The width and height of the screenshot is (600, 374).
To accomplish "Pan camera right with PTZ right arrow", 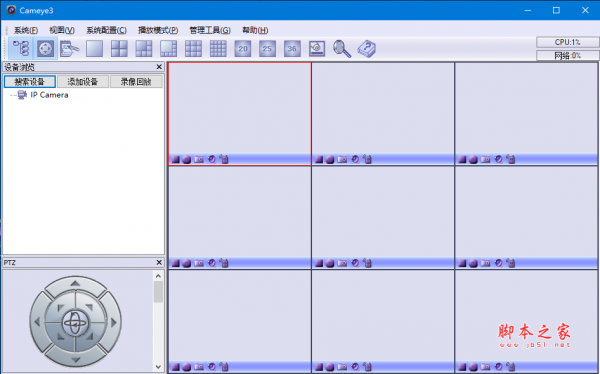I will [114, 322].
